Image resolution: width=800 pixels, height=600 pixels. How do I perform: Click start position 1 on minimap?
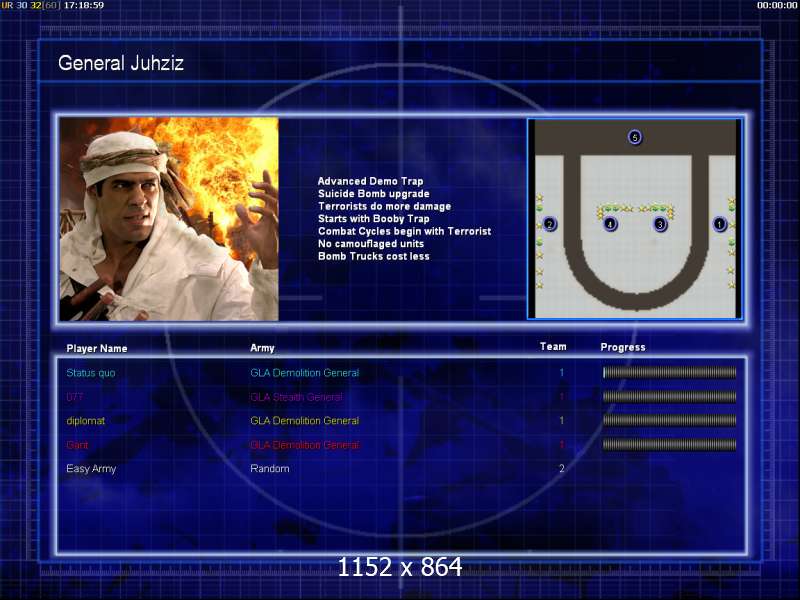[719, 224]
